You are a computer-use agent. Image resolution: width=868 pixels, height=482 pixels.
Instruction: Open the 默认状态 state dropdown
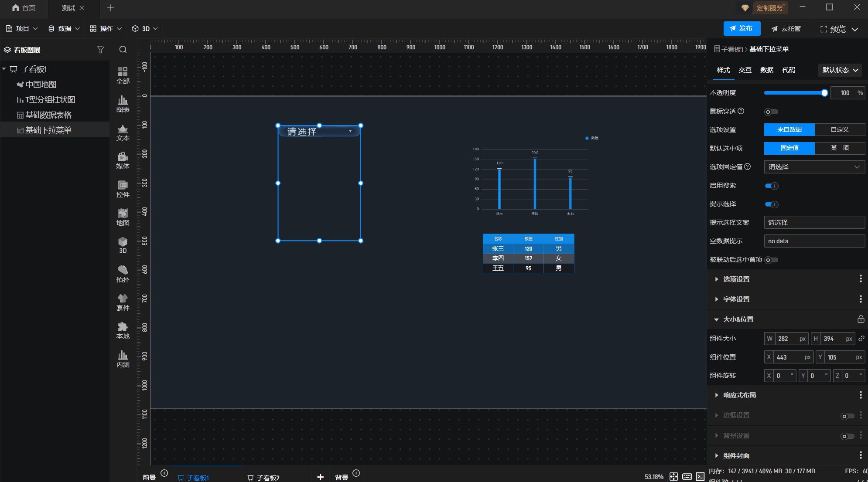(x=840, y=70)
